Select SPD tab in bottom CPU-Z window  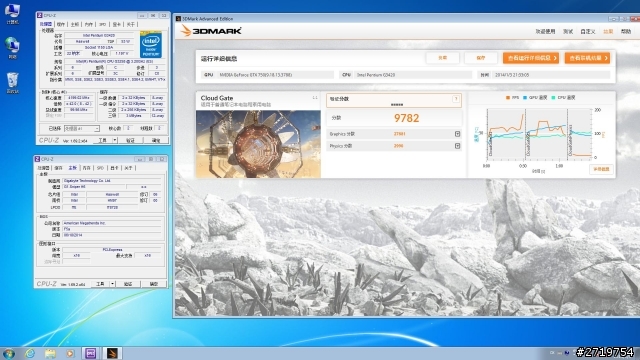coord(100,168)
